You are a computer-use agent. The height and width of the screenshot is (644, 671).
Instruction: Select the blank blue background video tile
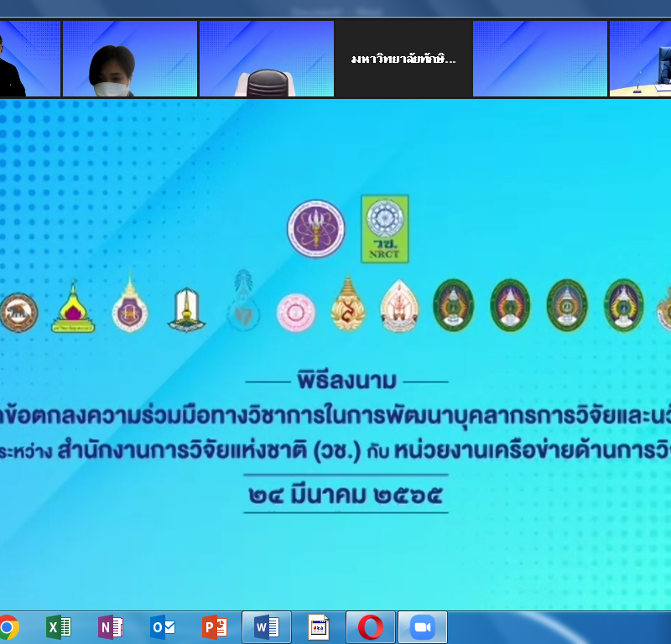tap(539, 59)
